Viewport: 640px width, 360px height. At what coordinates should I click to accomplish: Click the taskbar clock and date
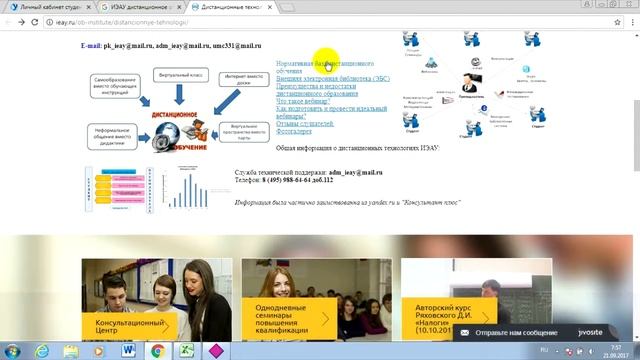(616, 351)
